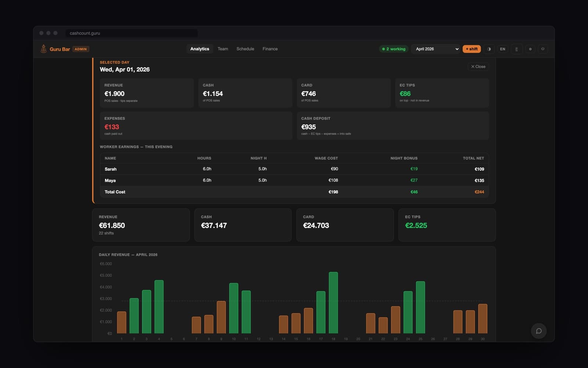588x368 pixels.
Task: Click the monthly Card €24.703 card
Action: click(345, 225)
